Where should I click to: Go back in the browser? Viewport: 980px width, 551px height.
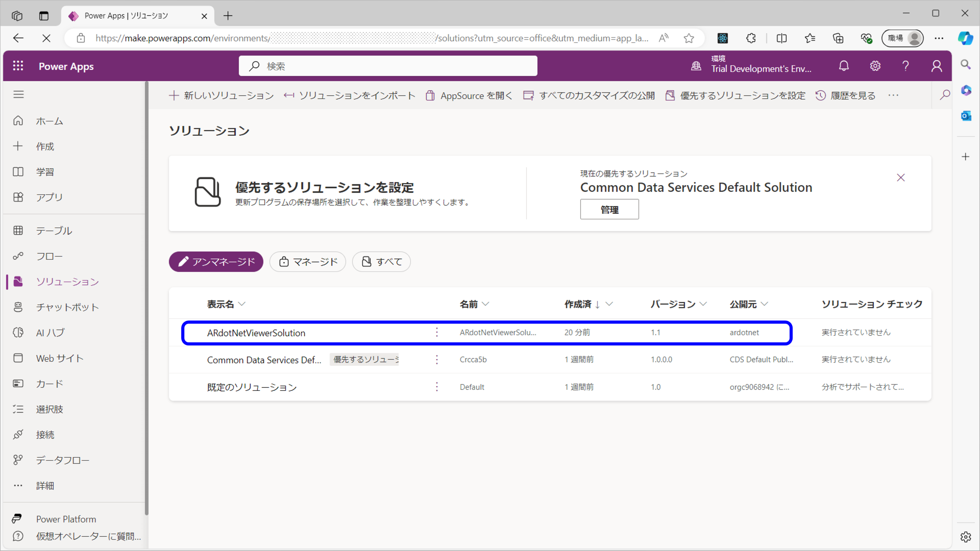[x=18, y=38]
